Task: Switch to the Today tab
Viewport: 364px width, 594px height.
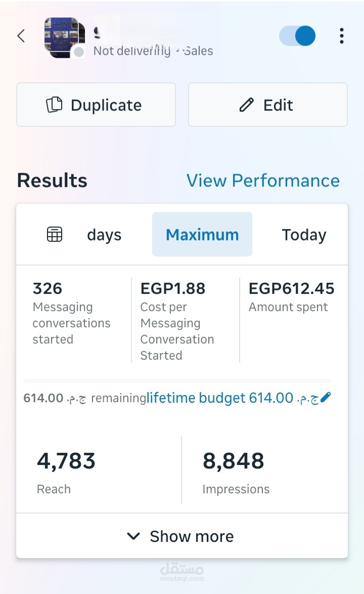Action: point(304,235)
